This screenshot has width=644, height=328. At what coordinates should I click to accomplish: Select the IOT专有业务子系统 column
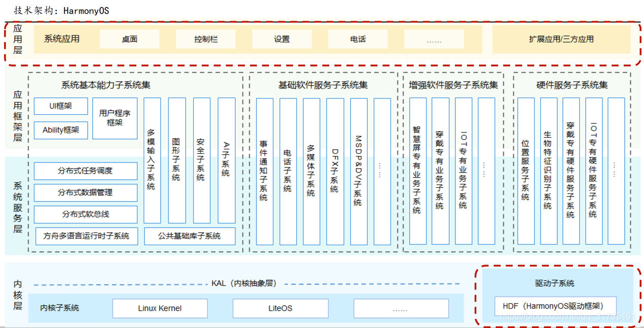pos(463,171)
